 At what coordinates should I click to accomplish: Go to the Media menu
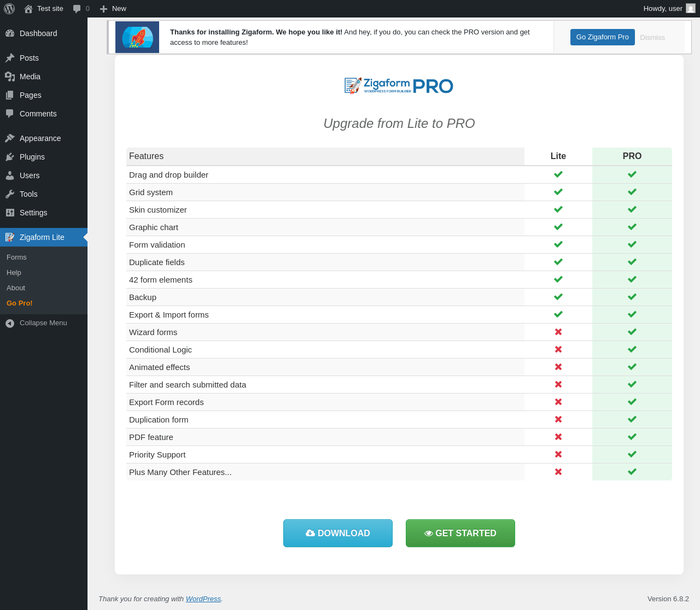tap(44, 77)
